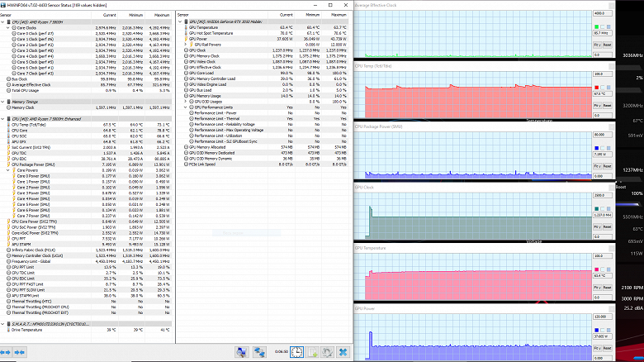Click the clock elapsed-time icon
Image resolution: width=644 pixels, height=362 pixels.
296,352
